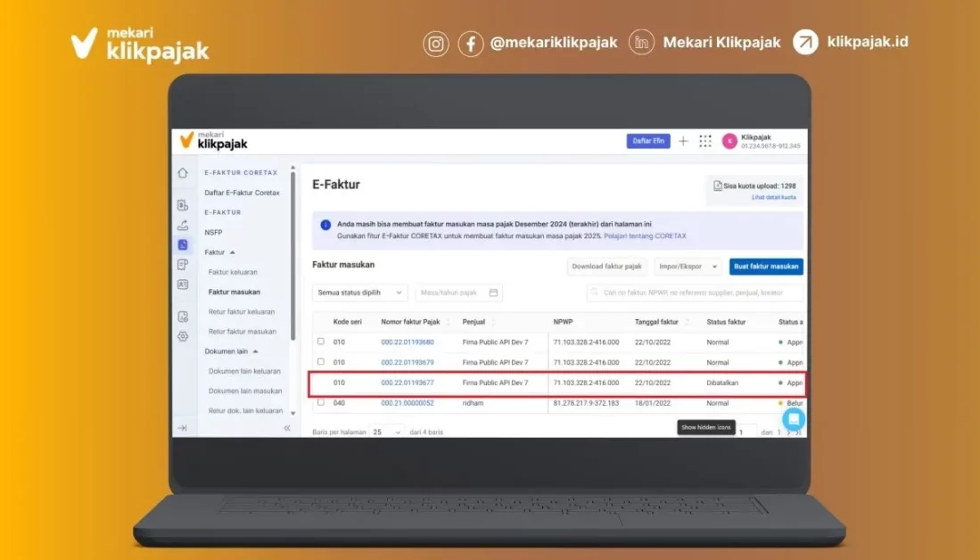The width and height of the screenshot is (980, 560).
Task: Click the pink Klikpajak account avatar
Action: pos(729,141)
